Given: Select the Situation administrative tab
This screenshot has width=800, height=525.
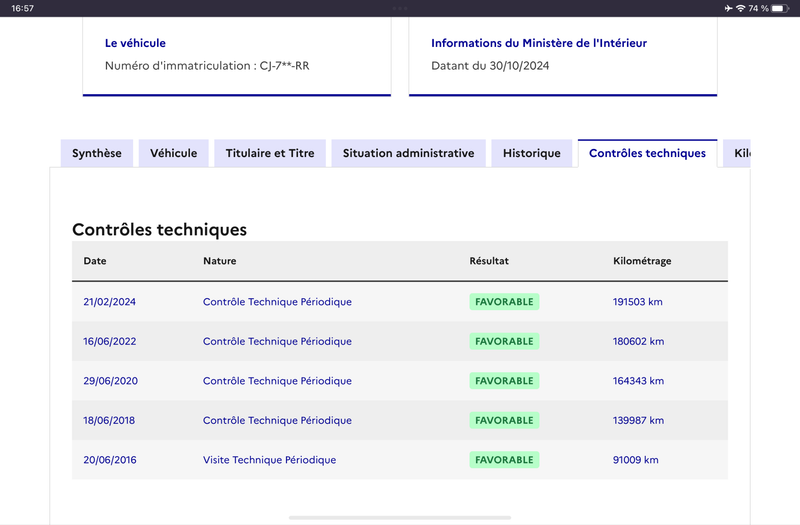Looking at the screenshot, I should pyautogui.click(x=408, y=153).
